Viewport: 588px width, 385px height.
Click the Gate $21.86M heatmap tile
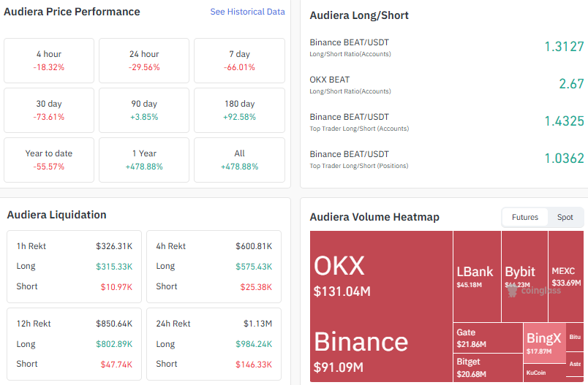[x=488, y=338]
